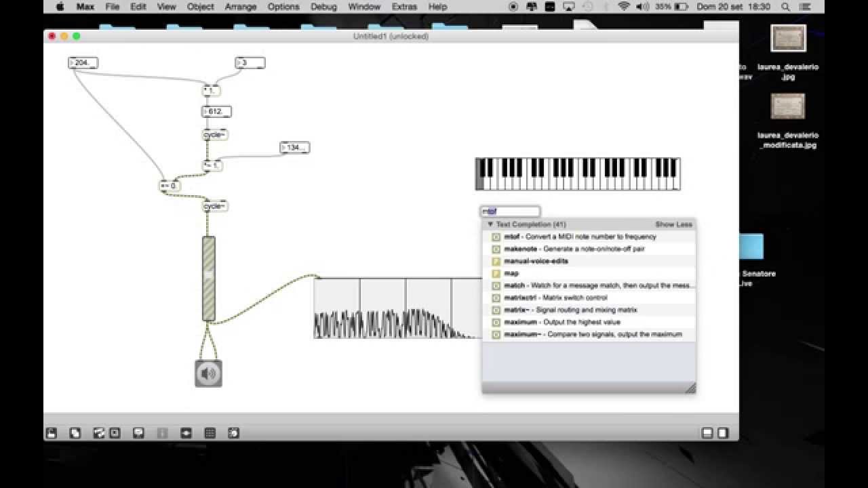Select the makenote object icon in completion list
Viewport: 868px width, 488px height.
coord(496,249)
